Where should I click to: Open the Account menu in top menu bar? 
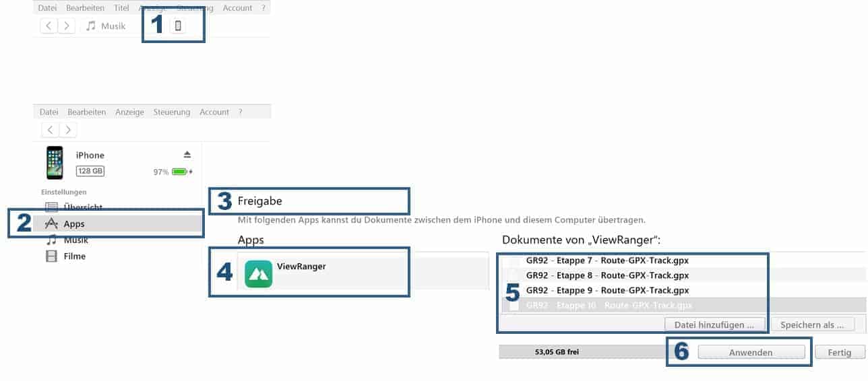[x=237, y=8]
